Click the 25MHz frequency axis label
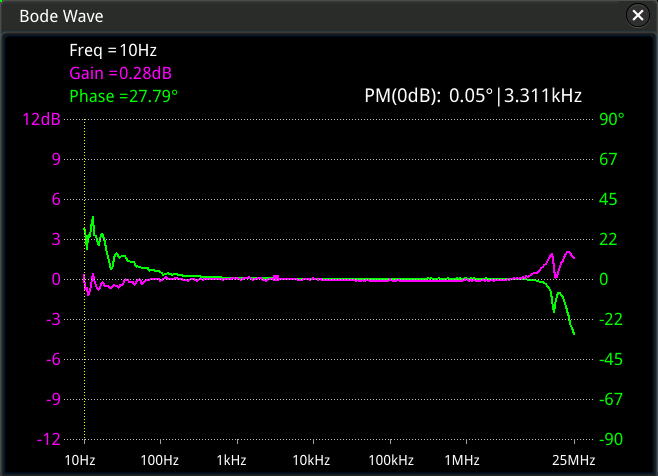658x476 pixels. 574,460
